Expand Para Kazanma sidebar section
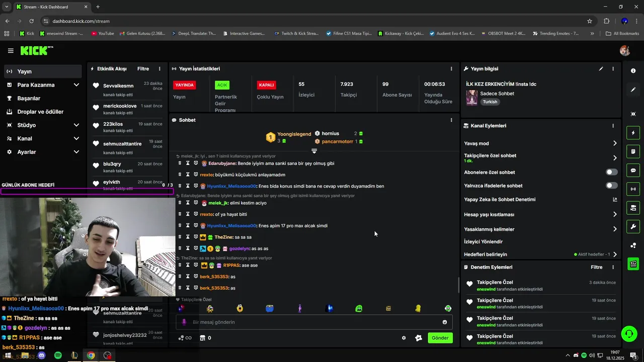 point(76,85)
